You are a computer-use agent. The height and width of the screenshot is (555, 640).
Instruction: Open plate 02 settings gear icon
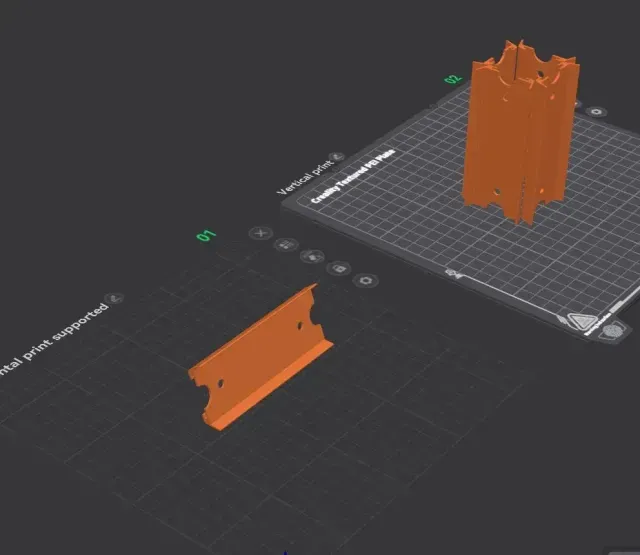(x=596, y=111)
